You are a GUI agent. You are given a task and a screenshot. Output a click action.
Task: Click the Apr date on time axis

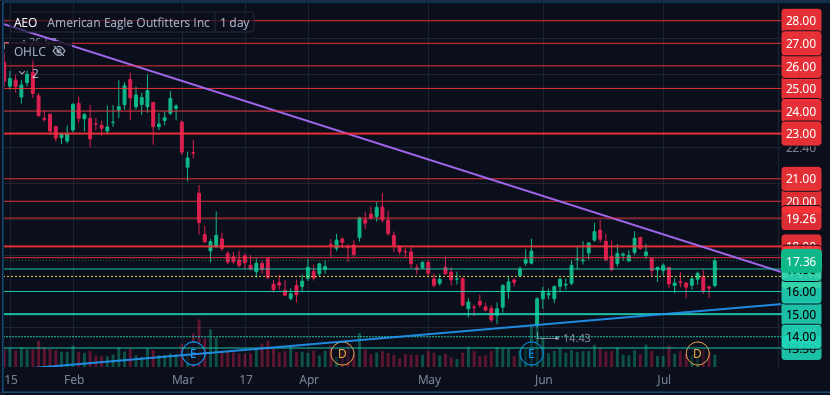tap(309, 380)
